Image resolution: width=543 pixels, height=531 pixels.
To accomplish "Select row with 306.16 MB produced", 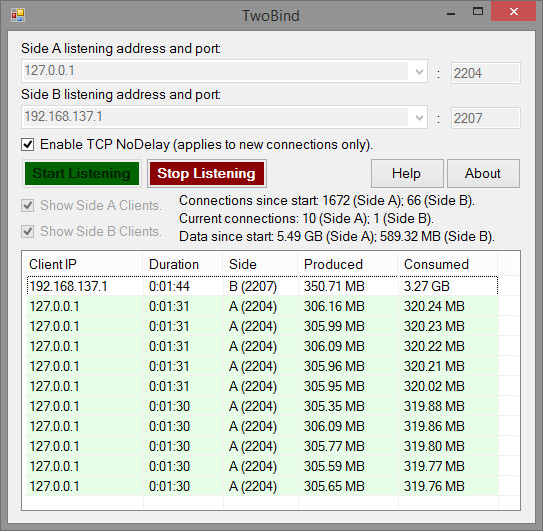I will (x=262, y=306).
